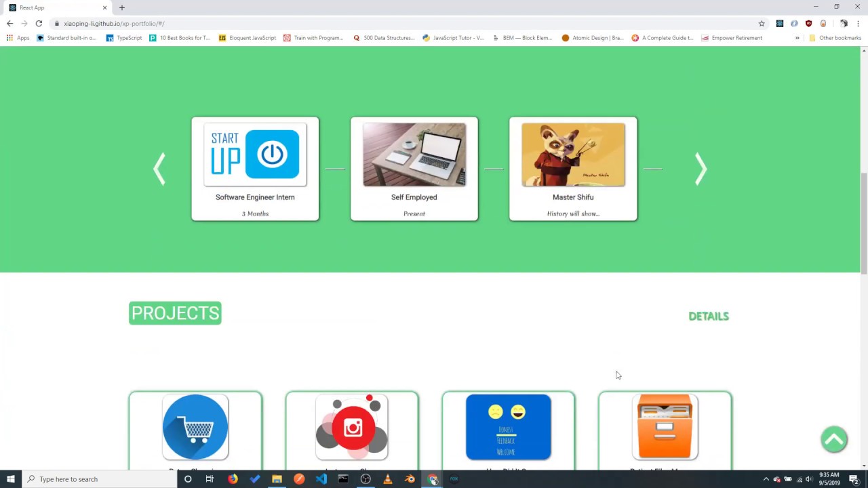Click the '3 Months' duration text
868x488 pixels.
(255, 213)
